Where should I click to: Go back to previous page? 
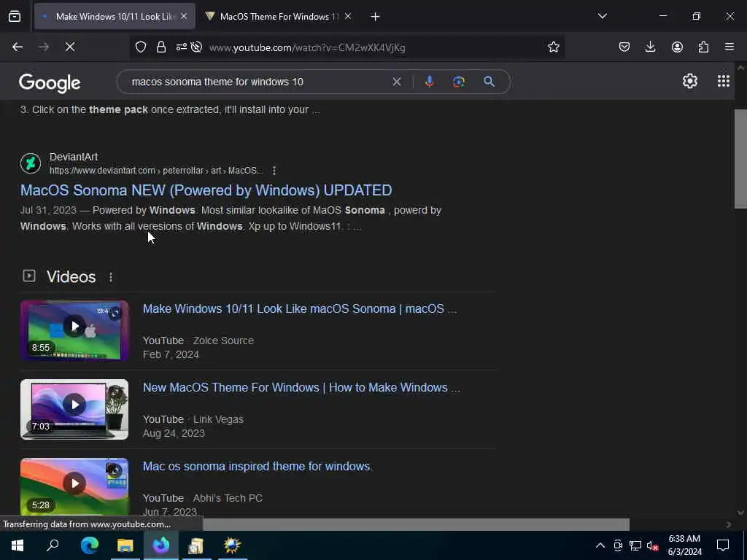pos(18,47)
